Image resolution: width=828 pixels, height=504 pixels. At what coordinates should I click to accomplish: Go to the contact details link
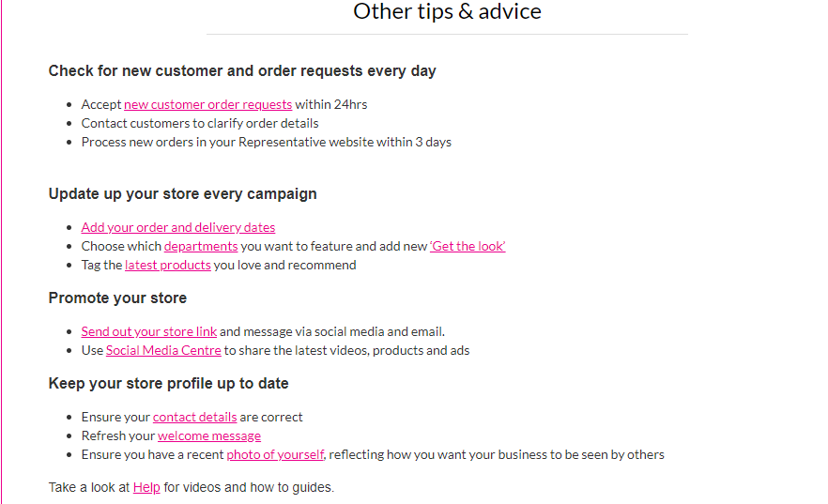[x=195, y=418]
